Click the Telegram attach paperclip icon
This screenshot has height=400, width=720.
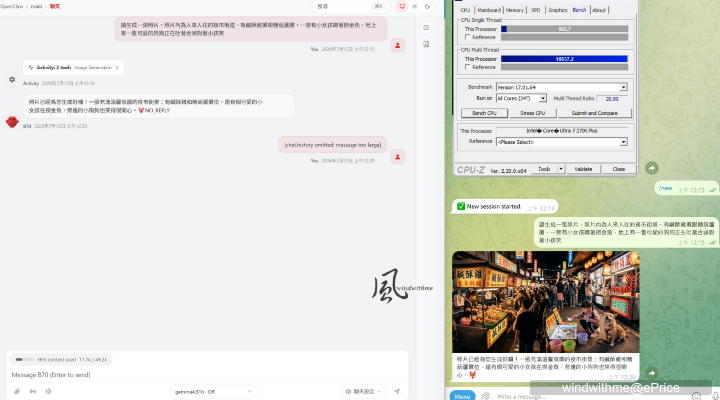(x=485, y=396)
